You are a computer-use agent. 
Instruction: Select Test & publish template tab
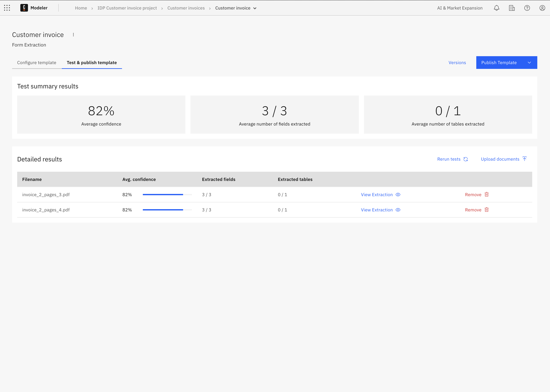(92, 63)
